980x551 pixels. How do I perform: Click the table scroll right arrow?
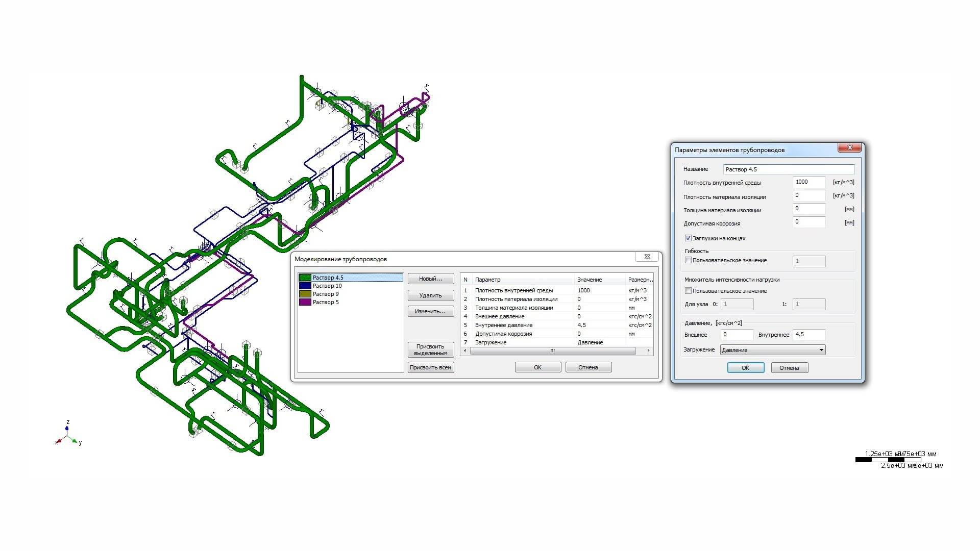(648, 350)
